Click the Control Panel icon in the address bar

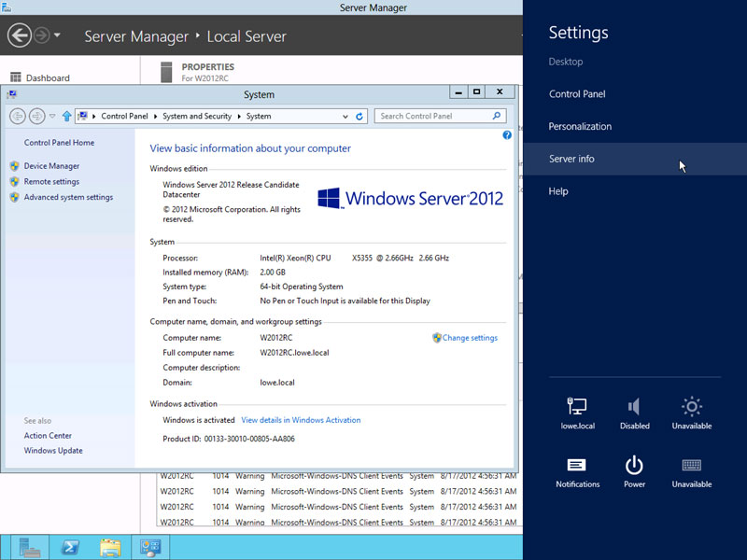tap(83, 116)
